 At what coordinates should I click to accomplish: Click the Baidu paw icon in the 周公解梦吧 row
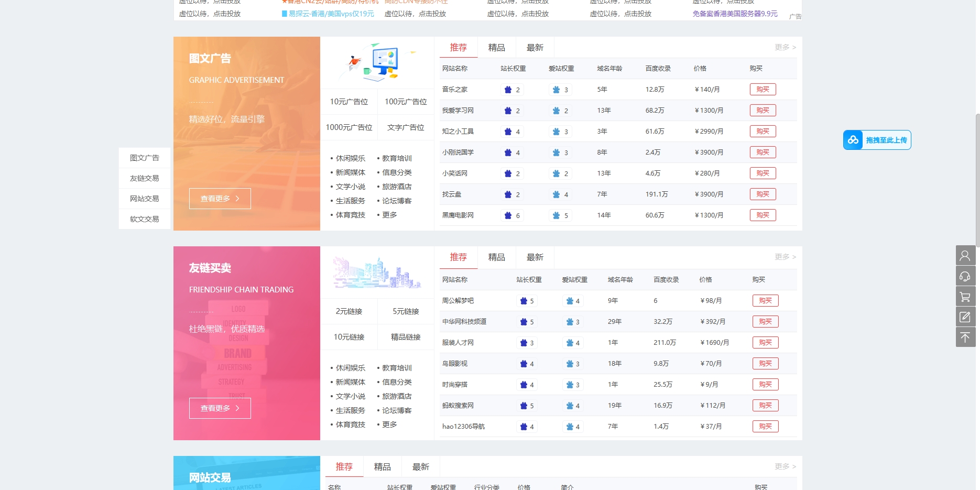point(524,301)
